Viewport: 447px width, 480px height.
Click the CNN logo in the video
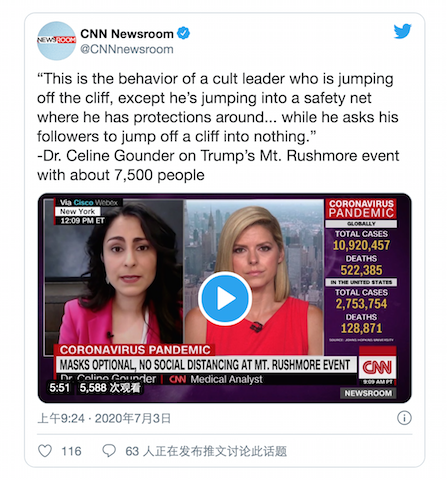point(377,368)
